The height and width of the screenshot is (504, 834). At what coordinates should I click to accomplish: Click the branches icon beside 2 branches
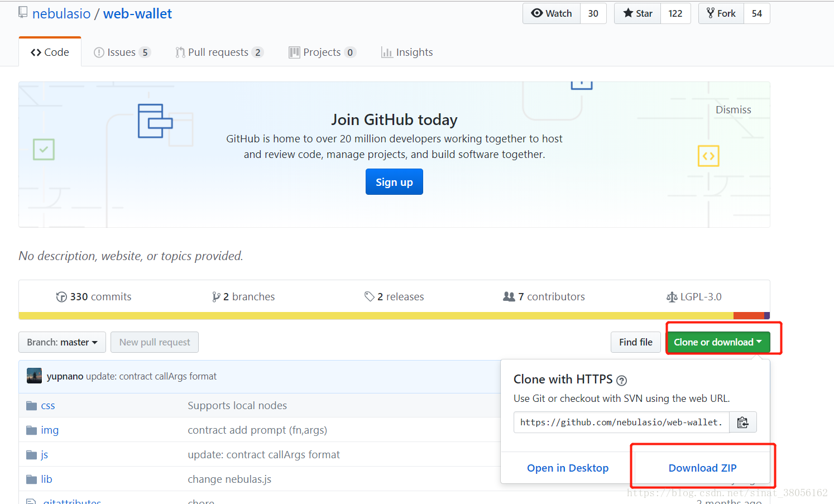[x=216, y=297]
